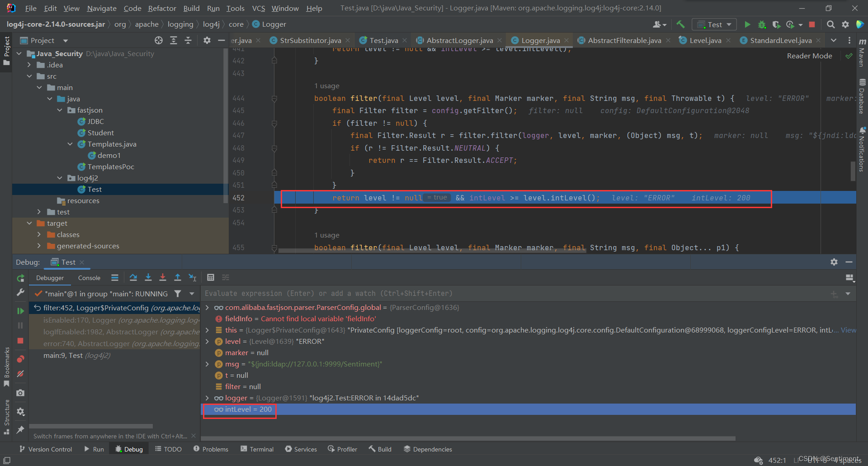The height and width of the screenshot is (466, 868).
Task: Select the isEnabled:170 stack frame
Action: 115,320
